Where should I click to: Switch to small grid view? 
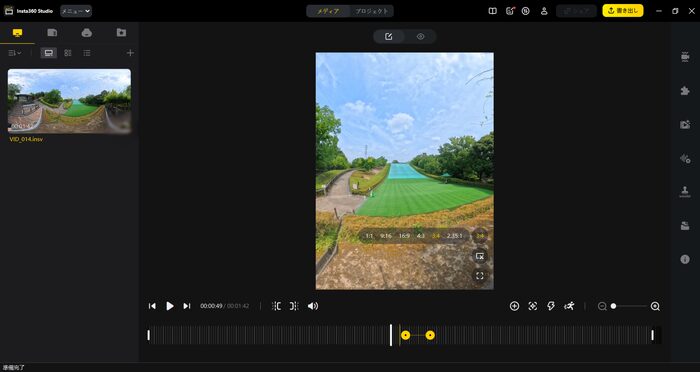tap(68, 53)
